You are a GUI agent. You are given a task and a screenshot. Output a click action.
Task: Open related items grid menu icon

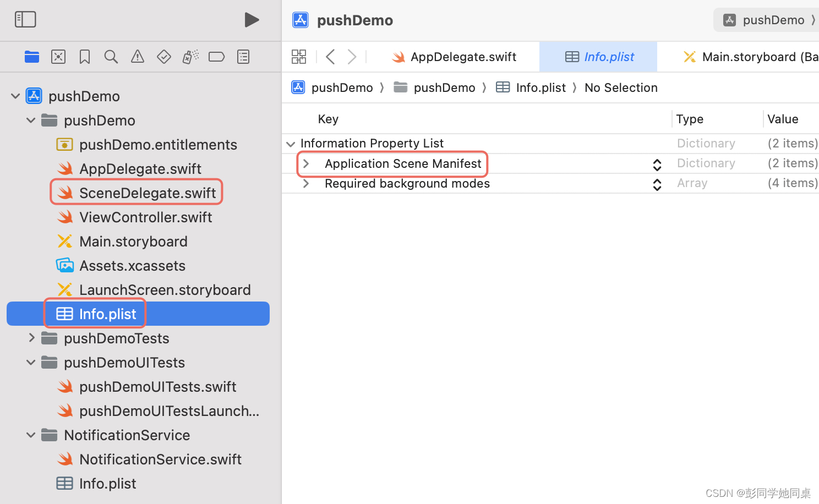[299, 57]
